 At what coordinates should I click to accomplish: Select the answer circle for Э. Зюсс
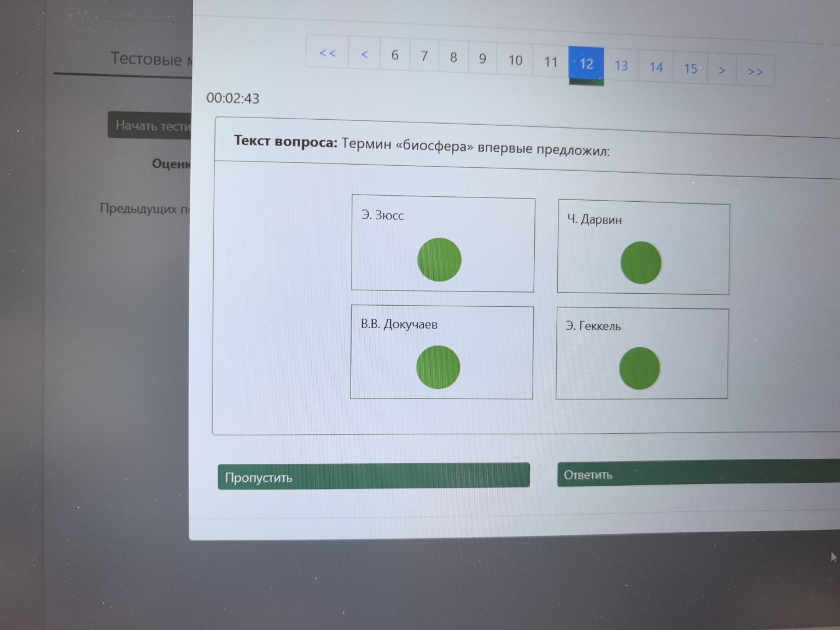click(x=439, y=260)
